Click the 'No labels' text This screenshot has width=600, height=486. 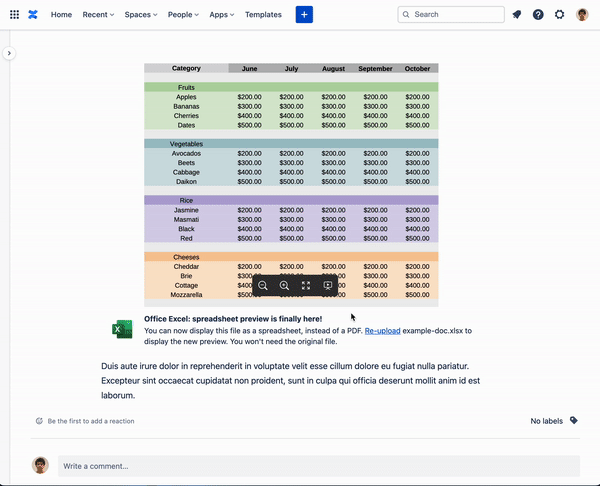point(546,421)
